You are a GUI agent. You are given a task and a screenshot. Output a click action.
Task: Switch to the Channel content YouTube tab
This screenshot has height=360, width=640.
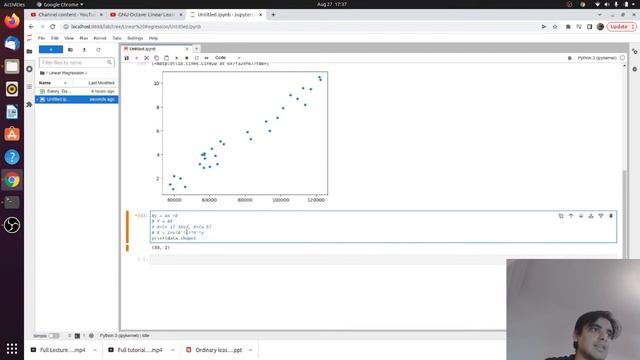click(x=67, y=15)
